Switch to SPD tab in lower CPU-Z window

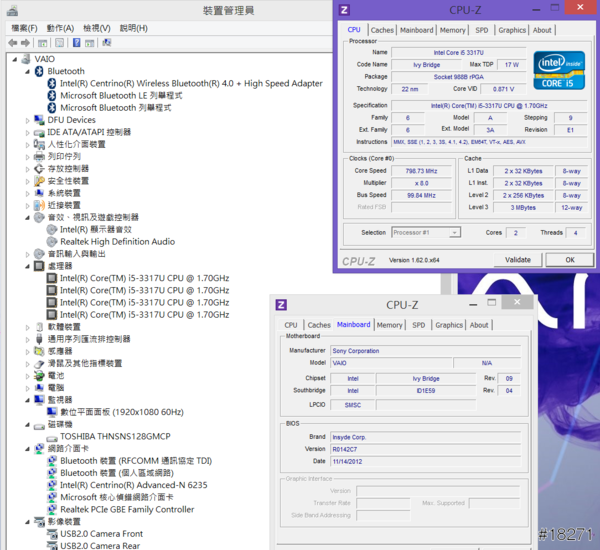(418, 325)
